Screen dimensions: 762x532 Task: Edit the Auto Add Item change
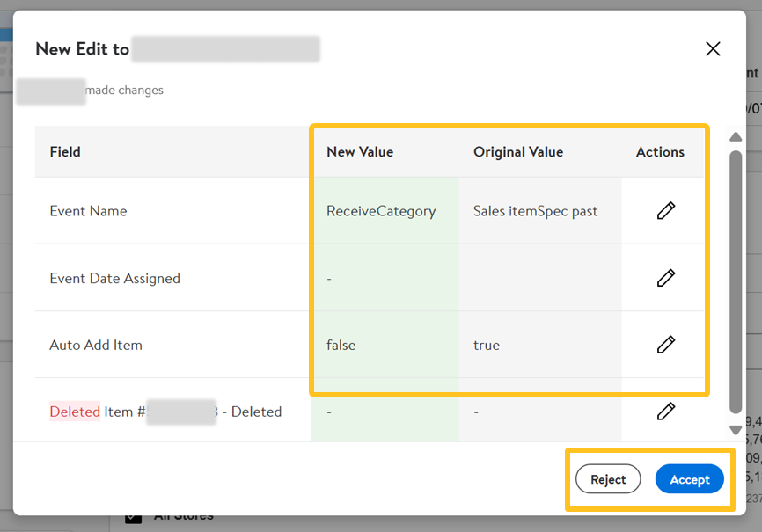(666, 345)
